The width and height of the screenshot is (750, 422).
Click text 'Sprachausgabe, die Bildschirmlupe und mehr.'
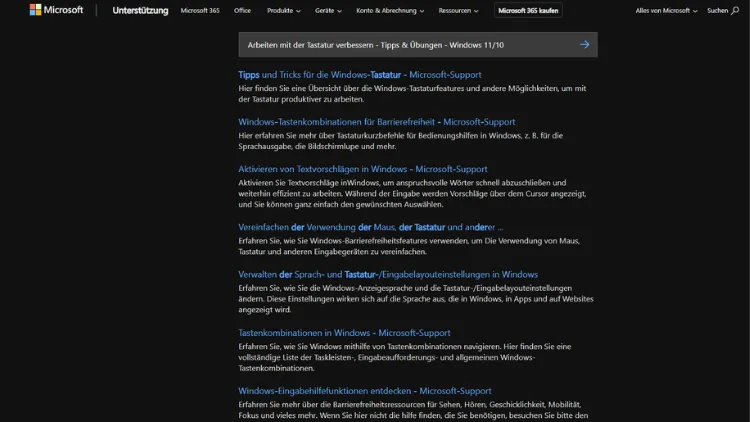(317, 146)
